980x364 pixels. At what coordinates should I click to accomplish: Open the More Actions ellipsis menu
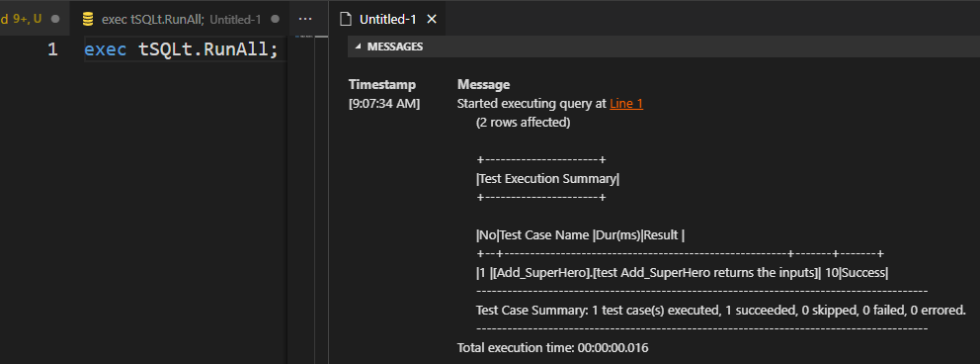pos(304,19)
